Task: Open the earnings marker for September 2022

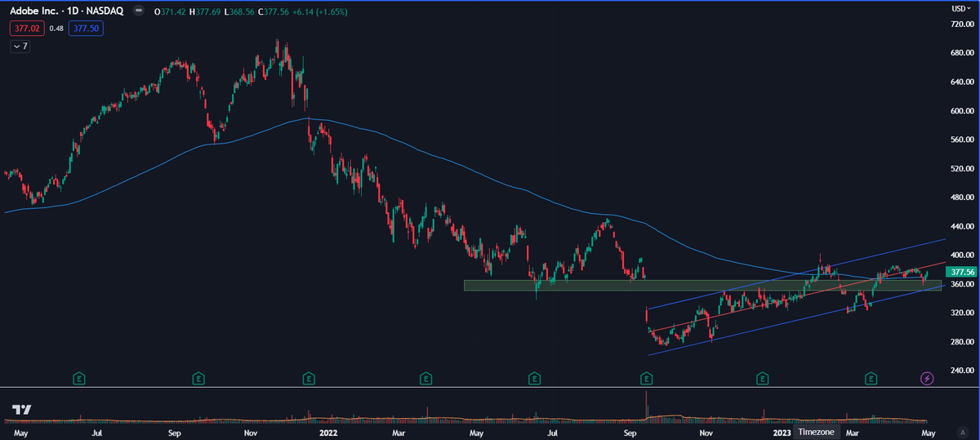Action: [x=647, y=378]
